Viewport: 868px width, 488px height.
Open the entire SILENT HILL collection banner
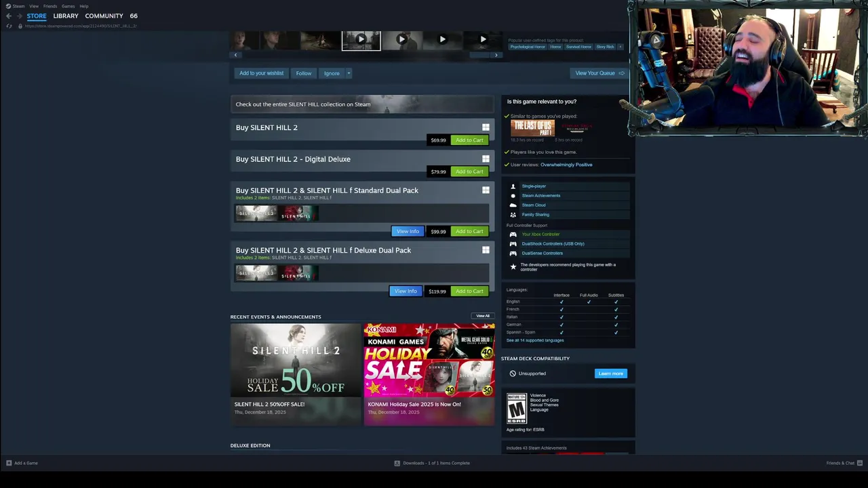click(362, 104)
